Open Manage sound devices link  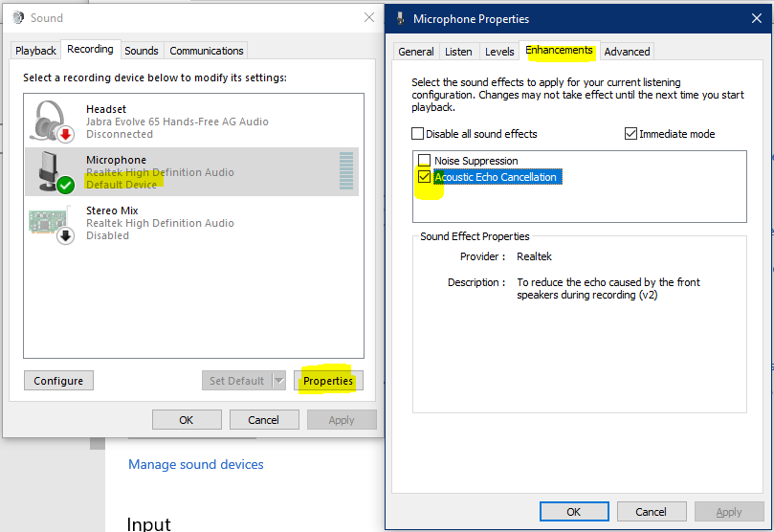196,464
